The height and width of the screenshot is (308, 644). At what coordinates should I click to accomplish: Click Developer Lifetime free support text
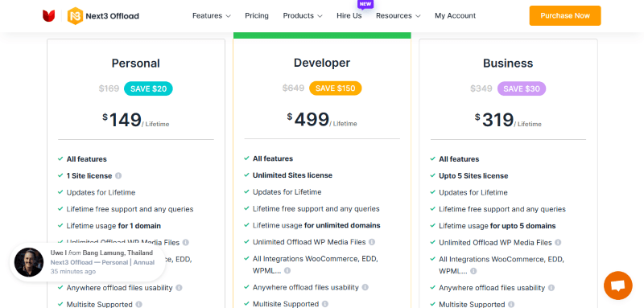pos(316,209)
